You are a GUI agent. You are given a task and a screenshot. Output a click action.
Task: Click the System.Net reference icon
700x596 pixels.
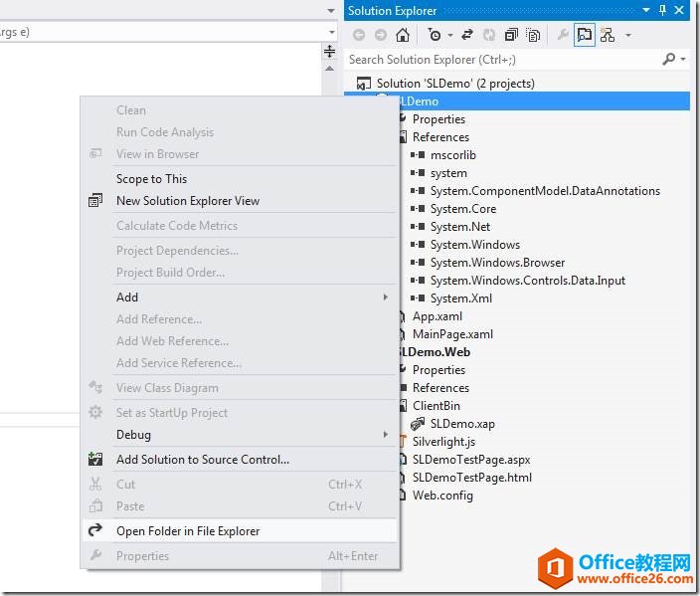pyautogui.click(x=418, y=227)
